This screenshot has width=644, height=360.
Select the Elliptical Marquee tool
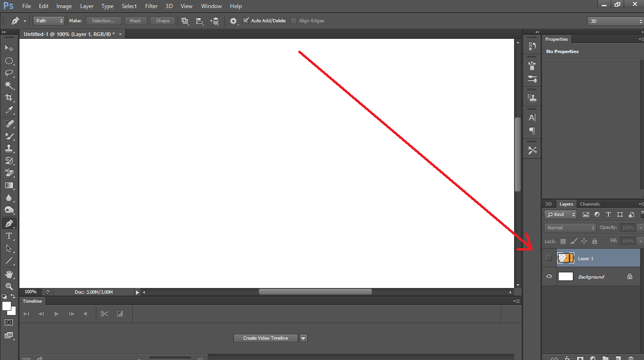tap(9, 61)
